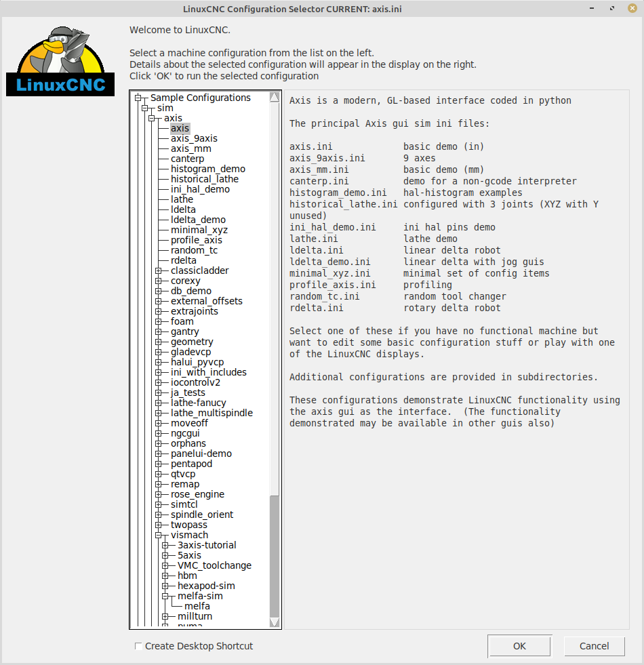
Task: Select the histogram_demo configuration
Action: pos(208,169)
